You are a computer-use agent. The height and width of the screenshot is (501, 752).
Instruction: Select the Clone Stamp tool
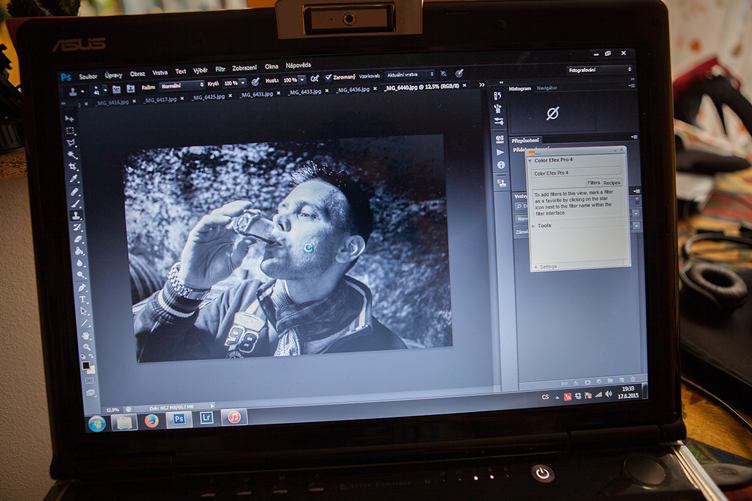coord(77,215)
